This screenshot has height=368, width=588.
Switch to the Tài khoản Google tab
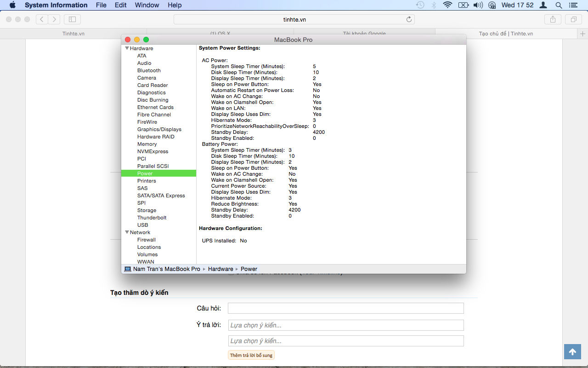[x=364, y=34]
